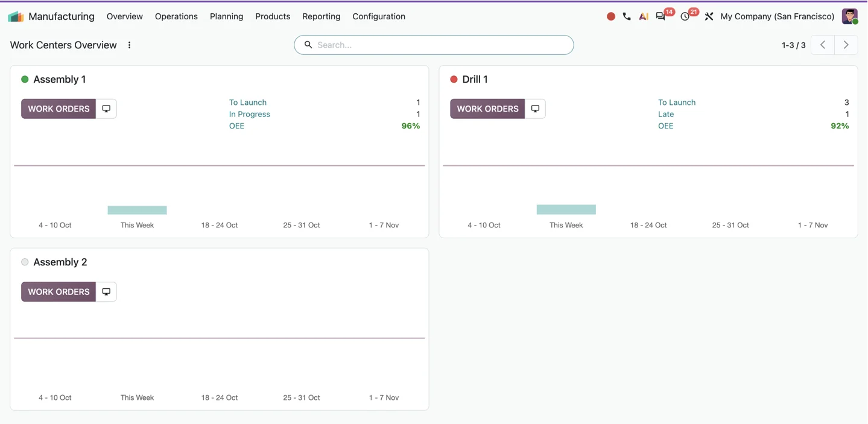
Task: Open the Work Centers Overview kebab menu
Action: 129,45
